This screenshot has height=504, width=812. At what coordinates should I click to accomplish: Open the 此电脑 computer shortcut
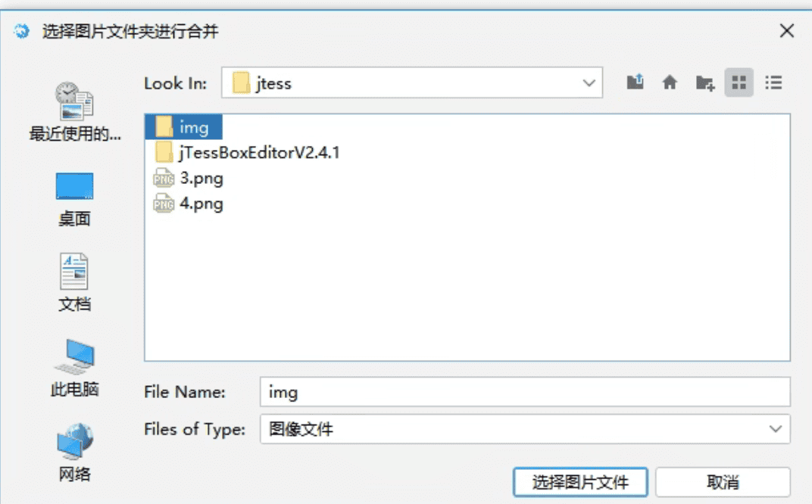74,368
